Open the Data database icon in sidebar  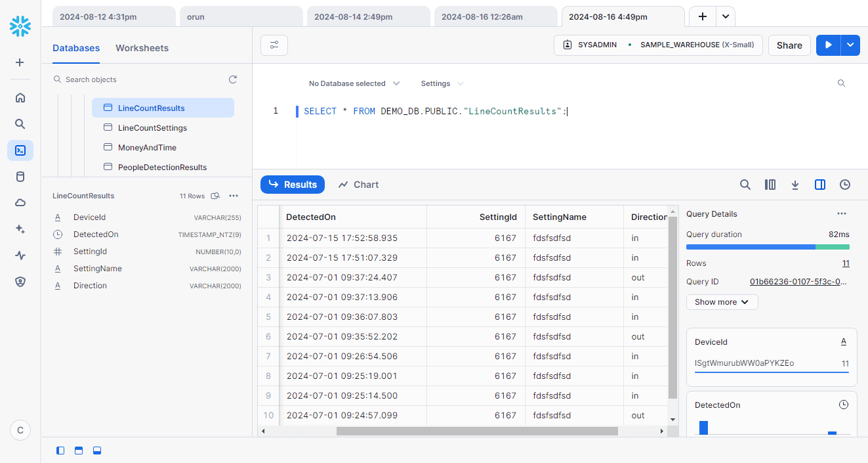pyautogui.click(x=20, y=177)
